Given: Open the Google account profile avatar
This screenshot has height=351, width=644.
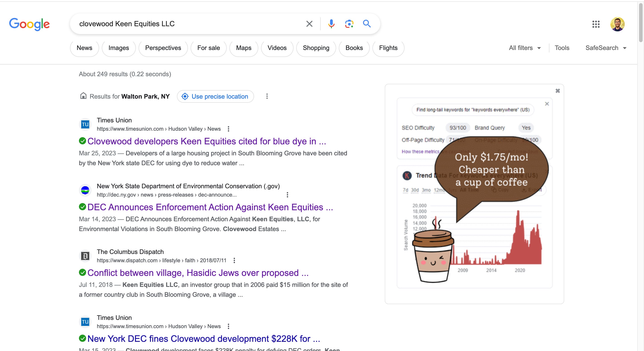Looking at the screenshot, I should [617, 24].
